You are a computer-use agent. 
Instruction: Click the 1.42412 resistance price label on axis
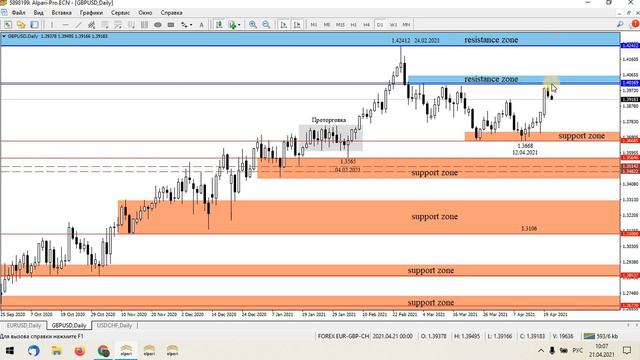[630, 45]
